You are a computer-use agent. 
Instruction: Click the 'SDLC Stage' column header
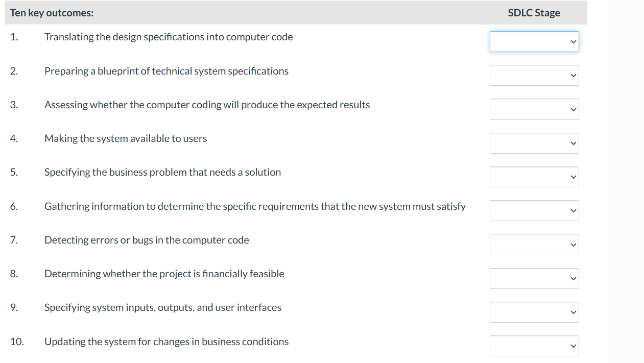pyautogui.click(x=533, y=12)
